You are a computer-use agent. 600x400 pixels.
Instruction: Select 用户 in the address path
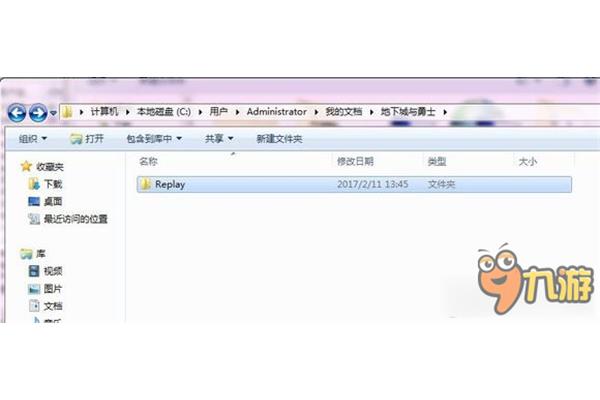218,112
